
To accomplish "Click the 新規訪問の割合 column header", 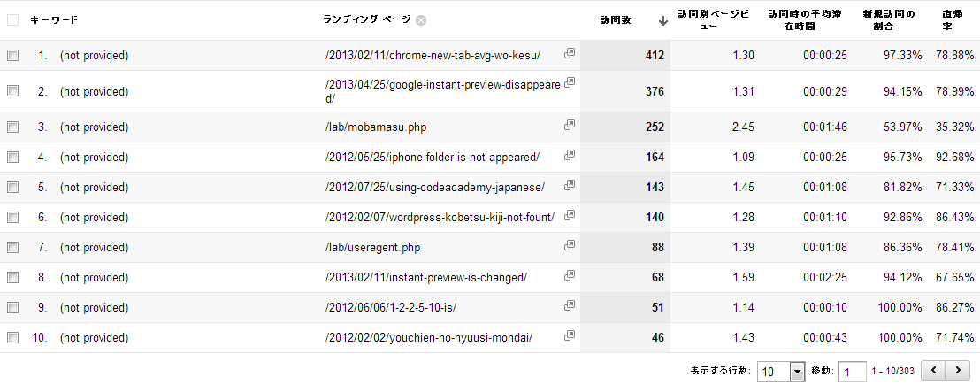I will [889, 20].
